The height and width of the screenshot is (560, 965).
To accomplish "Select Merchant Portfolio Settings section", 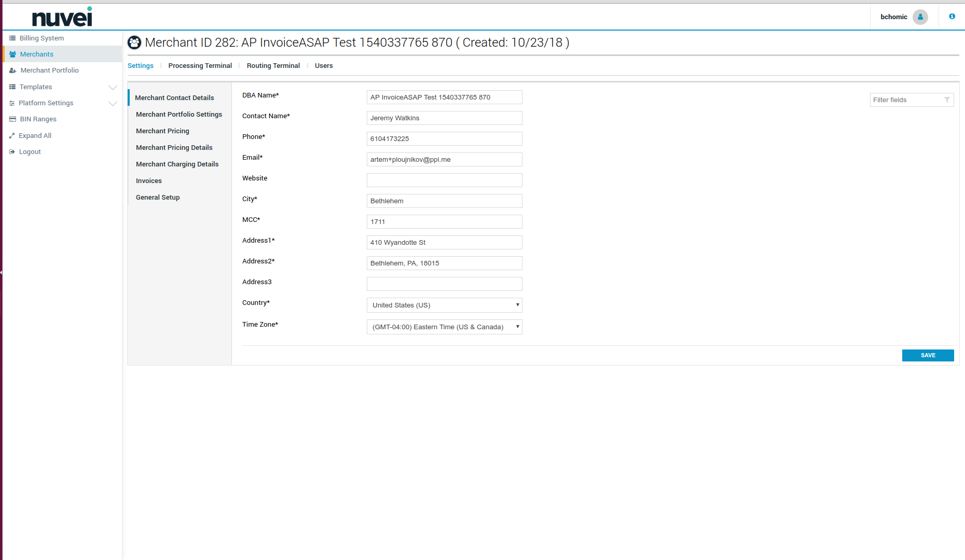I will pos(179,115).
